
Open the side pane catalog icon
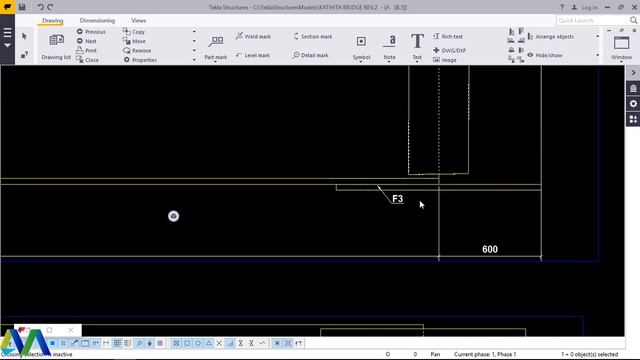coord(633,88)
